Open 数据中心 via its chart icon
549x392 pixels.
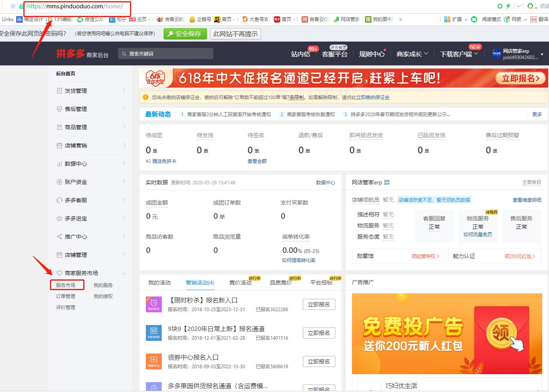[x=60, y=163]
